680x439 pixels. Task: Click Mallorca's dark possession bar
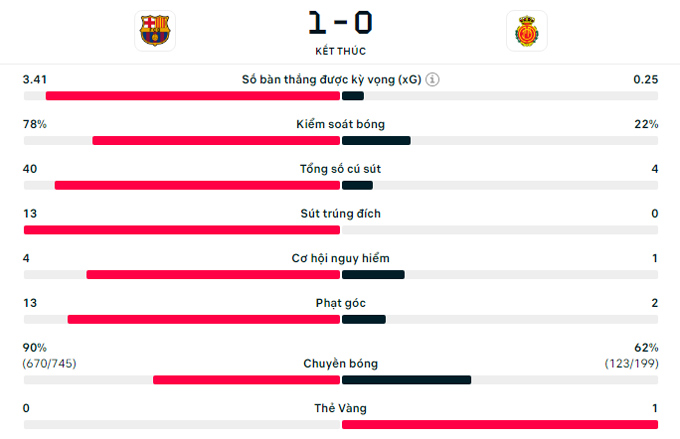tap(376, 141)
